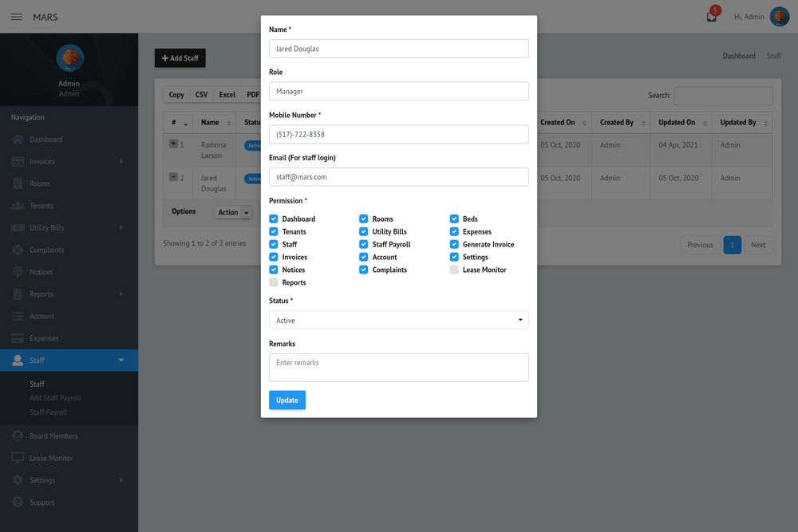Select the Invoices icon in sidebar
This screenshot has width=798, height=532.
[16, 161]
